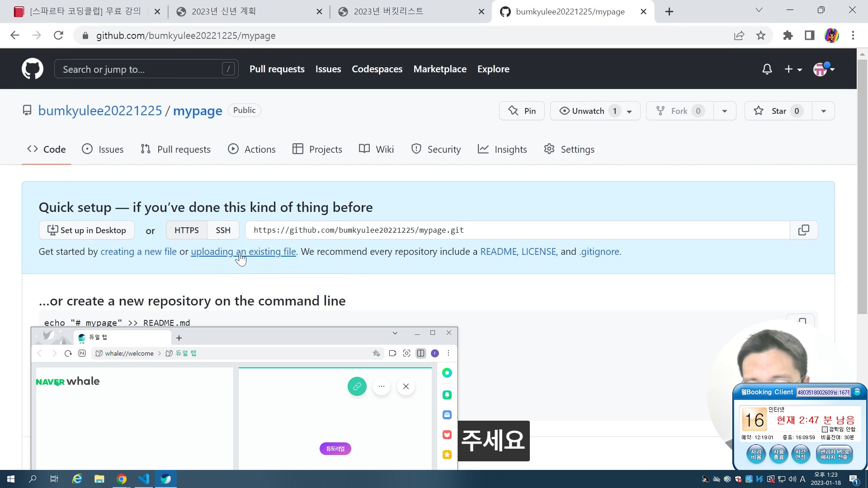This screenshot has height=488, width=868.
Task: Open the Security tab
Action: click(x=436, y=149)
